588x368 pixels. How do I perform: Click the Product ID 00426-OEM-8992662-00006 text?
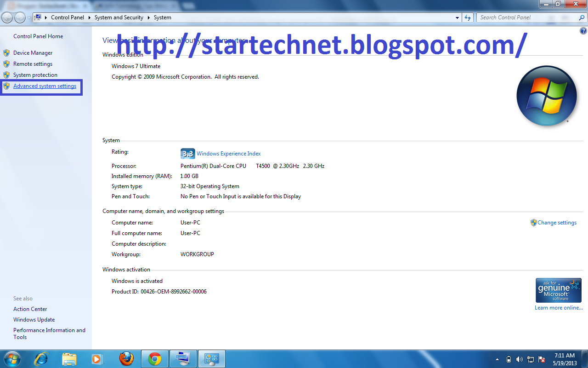159,292
